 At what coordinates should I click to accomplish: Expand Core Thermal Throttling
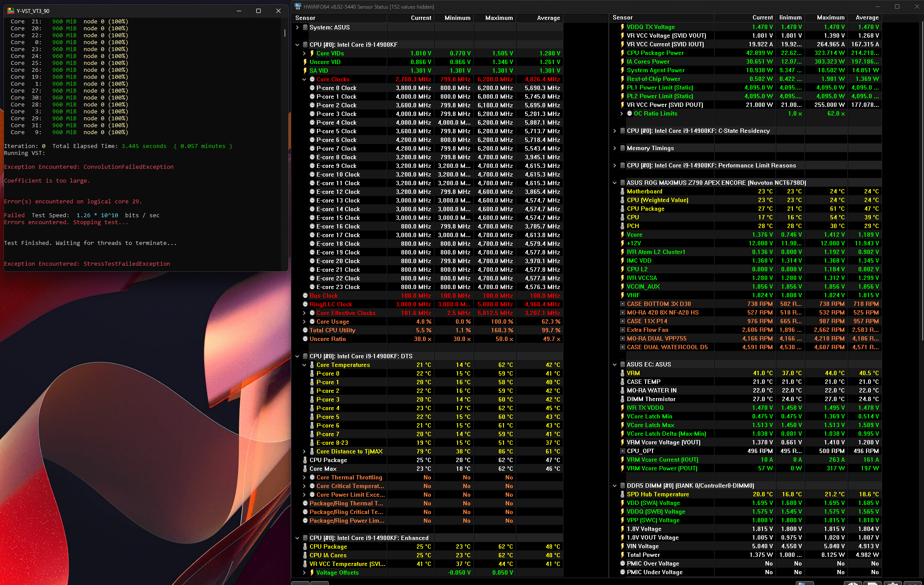(x=304, y=477)
